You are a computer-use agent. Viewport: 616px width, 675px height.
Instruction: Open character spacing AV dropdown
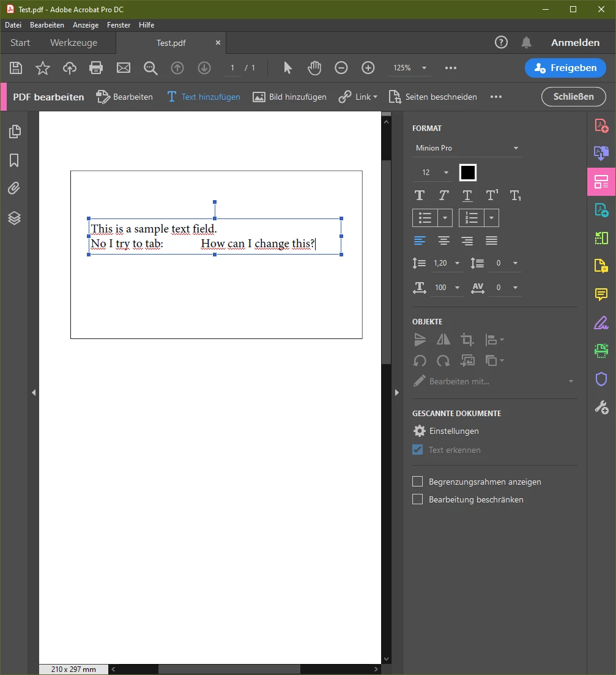coord(506,288)
